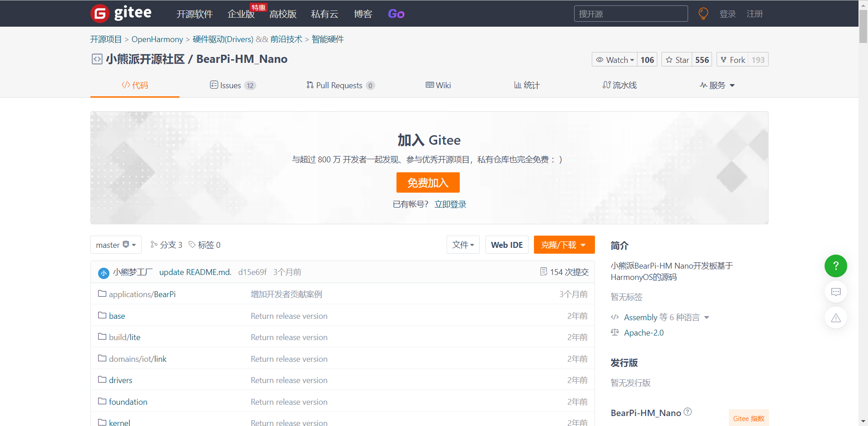Open OpenHarmony breadcrumb link
Image resolution: width=868 pixels, height=426 pixels.
(157, 39)
